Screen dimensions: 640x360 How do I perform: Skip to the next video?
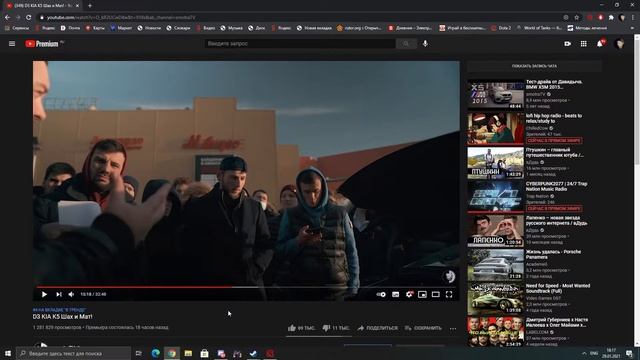59,294
